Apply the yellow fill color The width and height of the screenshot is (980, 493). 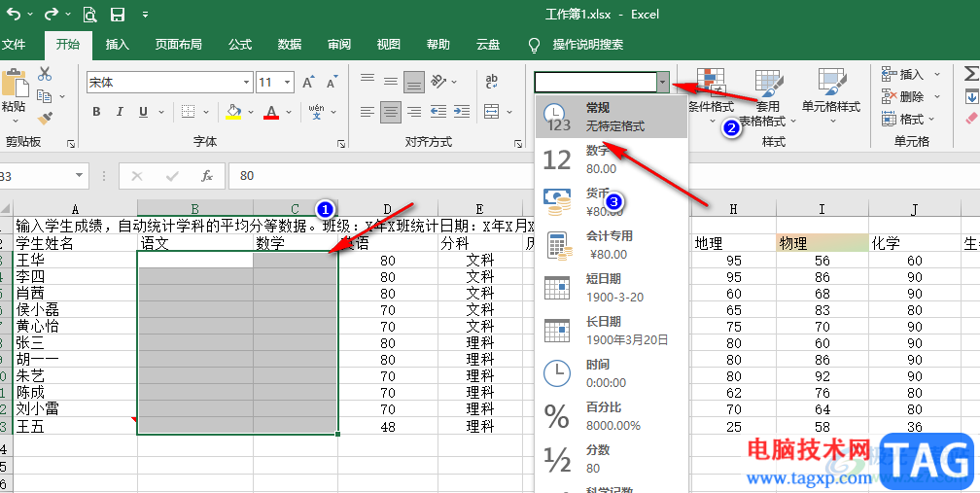[x=233, y=112]
